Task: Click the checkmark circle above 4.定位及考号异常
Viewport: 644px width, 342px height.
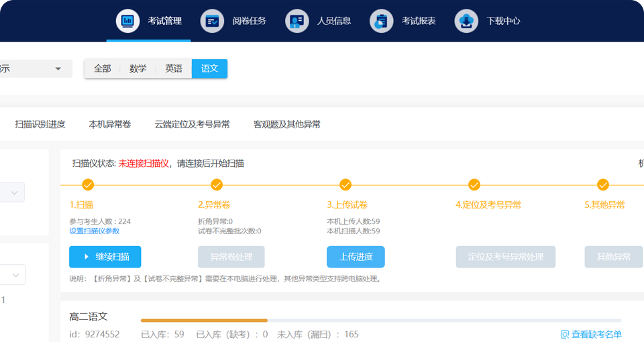Action: (474, 184)
